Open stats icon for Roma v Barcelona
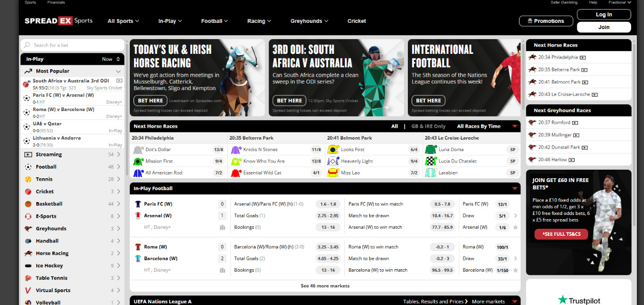This screenshot has height=305, width=644. pyautogui.click(x=222, y=270)
